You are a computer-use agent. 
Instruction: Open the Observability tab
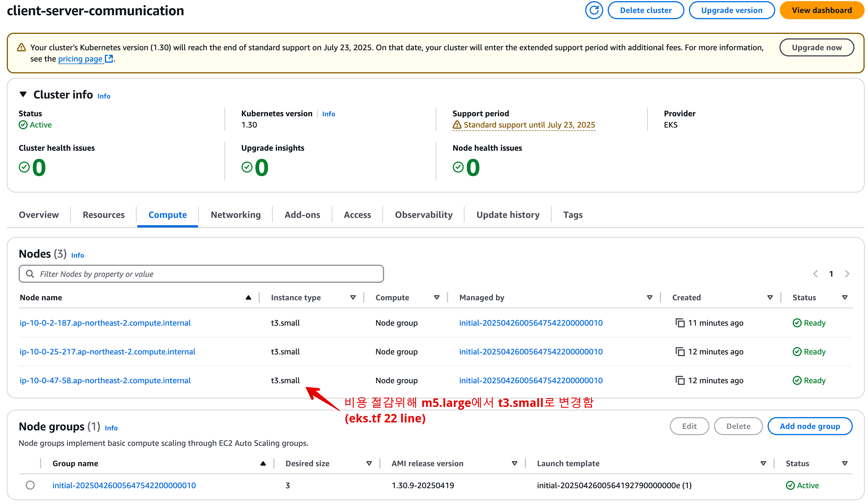424,215
